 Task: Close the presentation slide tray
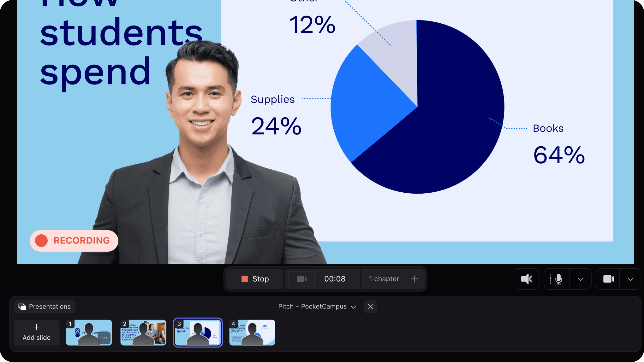[371, 307]
